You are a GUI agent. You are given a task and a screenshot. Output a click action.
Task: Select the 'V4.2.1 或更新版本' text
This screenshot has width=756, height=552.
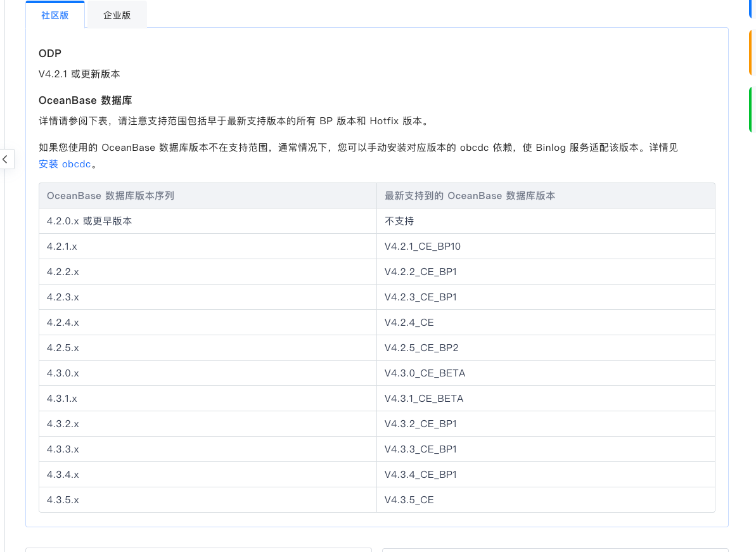[x=80, y=74]
